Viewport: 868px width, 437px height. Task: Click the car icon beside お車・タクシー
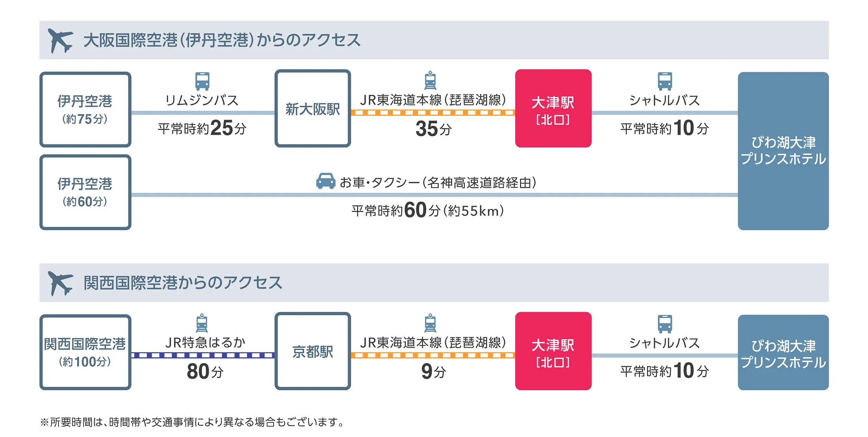coord(325,181)
